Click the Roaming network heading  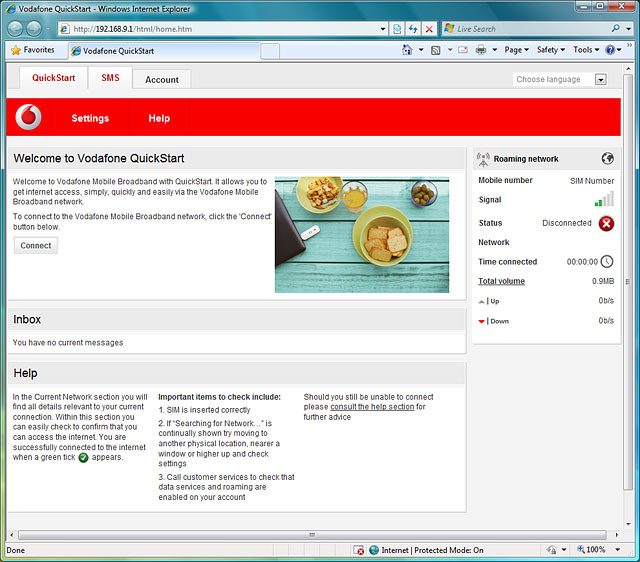[526, 159]
